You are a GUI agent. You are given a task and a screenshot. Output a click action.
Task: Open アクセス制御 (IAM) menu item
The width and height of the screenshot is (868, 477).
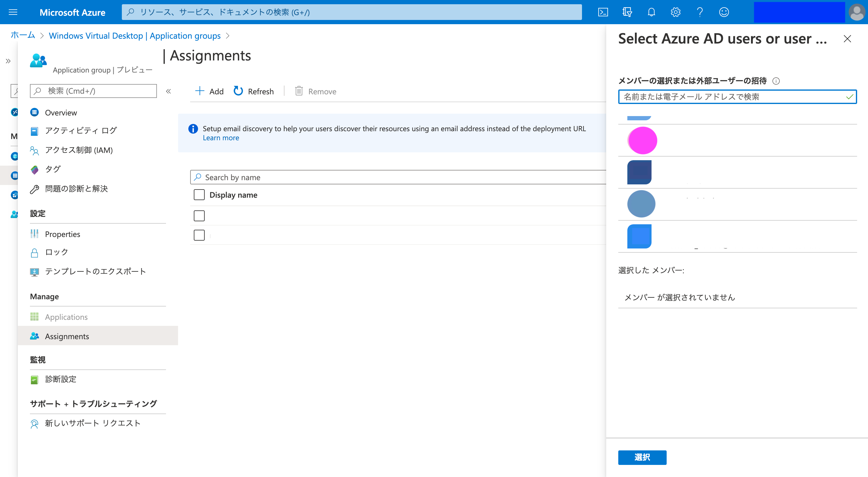[79, 150]
